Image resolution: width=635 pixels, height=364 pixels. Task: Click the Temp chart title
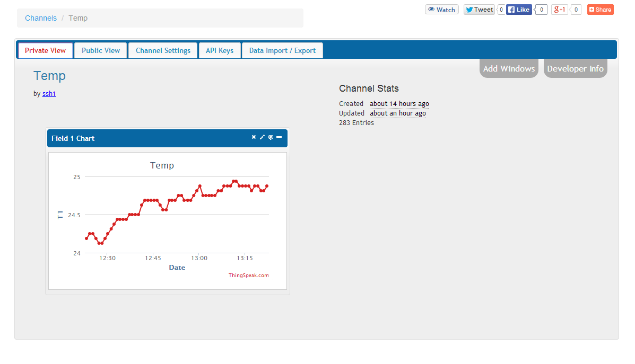click(162, 165)
